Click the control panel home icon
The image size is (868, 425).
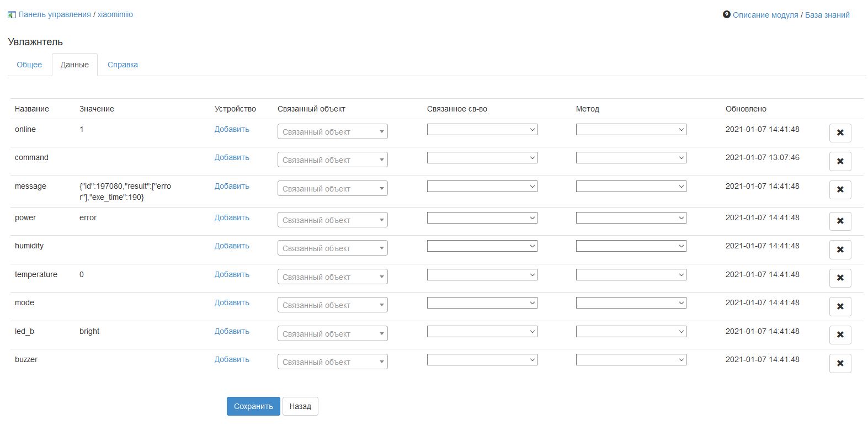12,15
